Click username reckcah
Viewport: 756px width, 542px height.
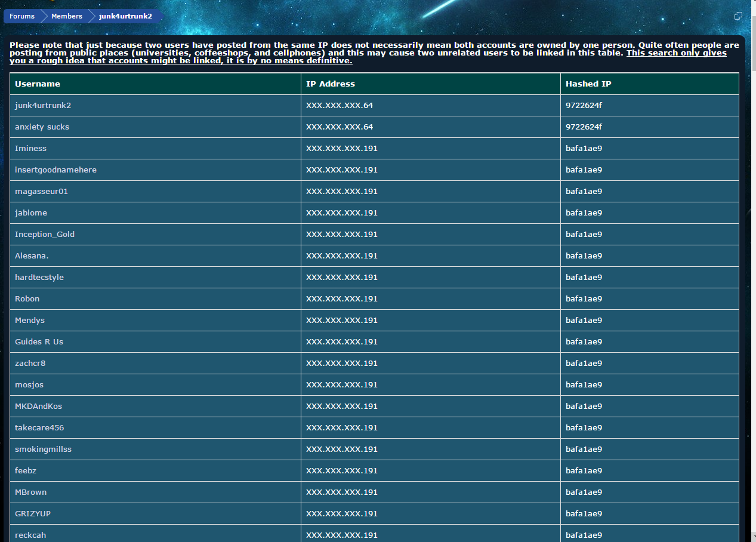tap(30, 535)
